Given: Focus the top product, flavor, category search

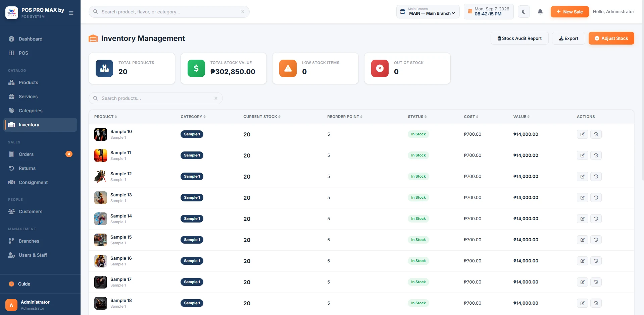Looking at the screenshot, I should 169,12.
